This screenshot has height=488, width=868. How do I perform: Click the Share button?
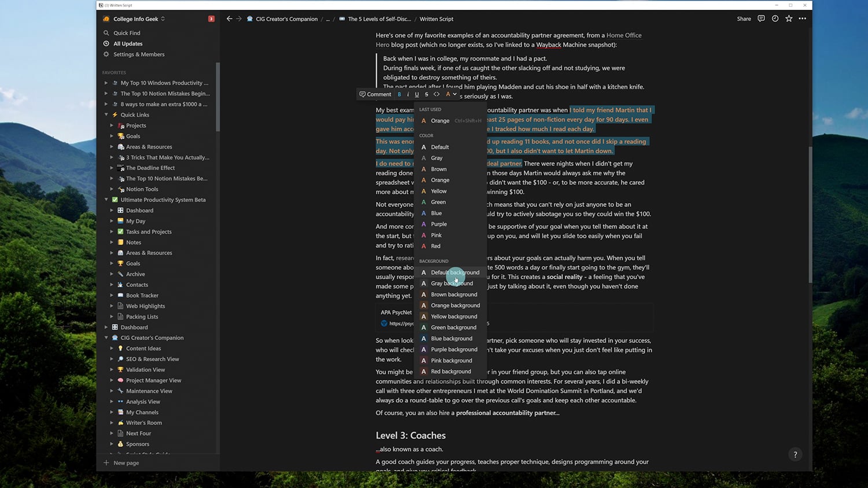[744, 19]
